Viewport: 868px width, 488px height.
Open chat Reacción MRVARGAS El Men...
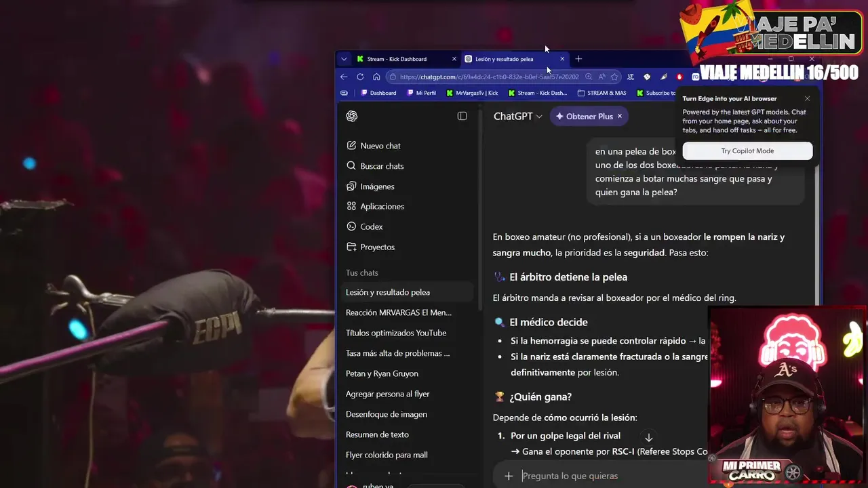pos(407,312)
